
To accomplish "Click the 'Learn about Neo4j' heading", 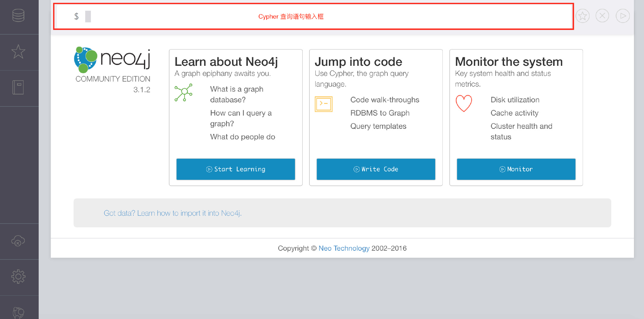I will [226, 62].
